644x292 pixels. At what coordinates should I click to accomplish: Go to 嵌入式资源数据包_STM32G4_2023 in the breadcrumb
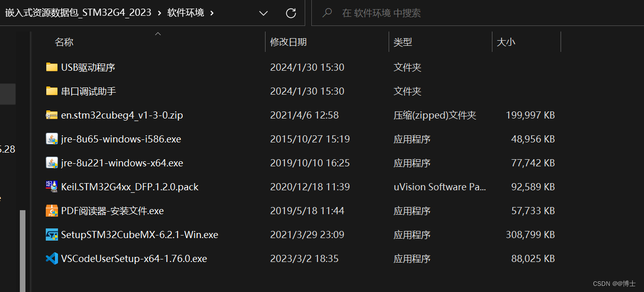78,13
